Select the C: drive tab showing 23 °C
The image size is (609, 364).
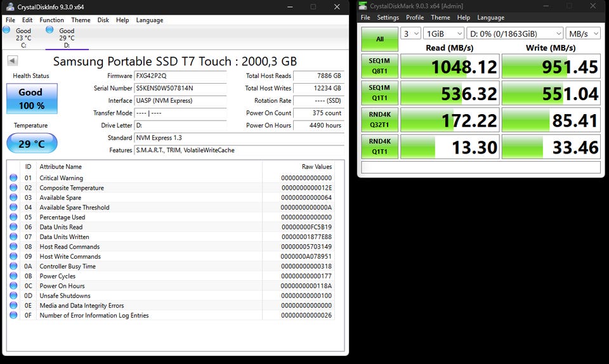tap(23, 37)
